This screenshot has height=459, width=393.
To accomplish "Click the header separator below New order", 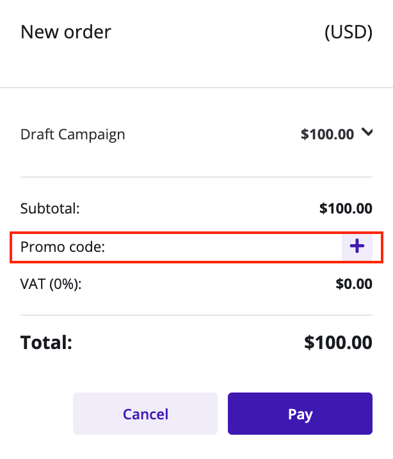I will [196, 87].
